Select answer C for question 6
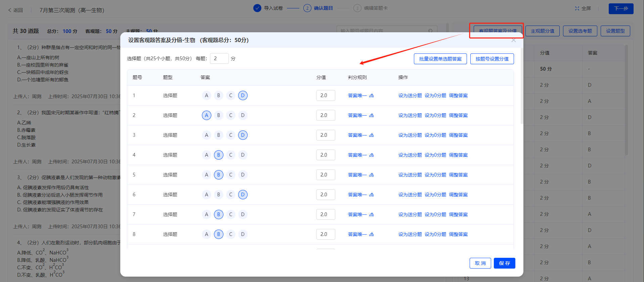 [x=231, y=195]
